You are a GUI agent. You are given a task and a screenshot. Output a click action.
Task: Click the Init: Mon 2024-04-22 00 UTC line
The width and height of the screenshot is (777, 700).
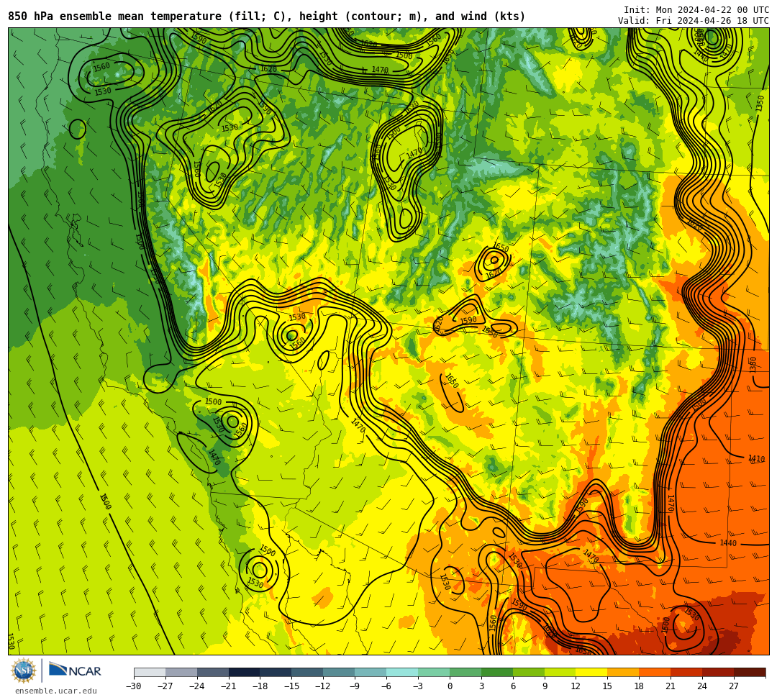[x=696, y=10]
